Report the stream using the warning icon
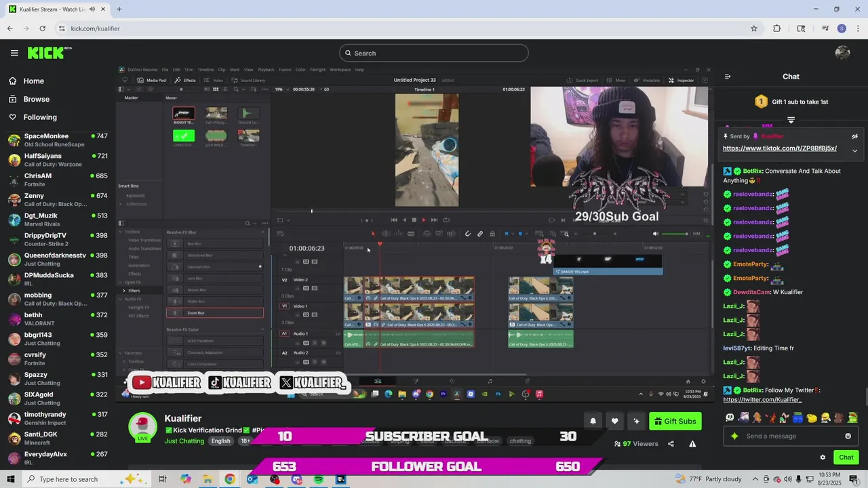This screenshot has height=488, width=868. click(692, 444)
